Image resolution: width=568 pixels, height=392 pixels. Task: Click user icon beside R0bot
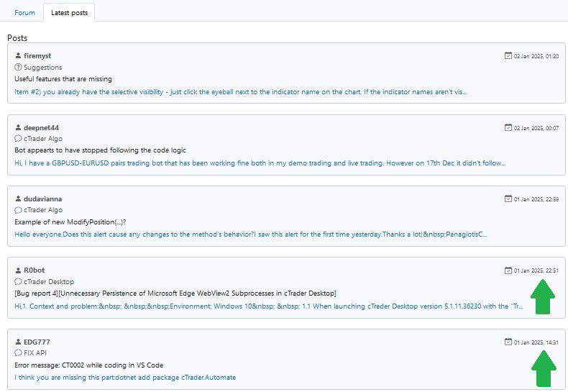coord(18,270)
